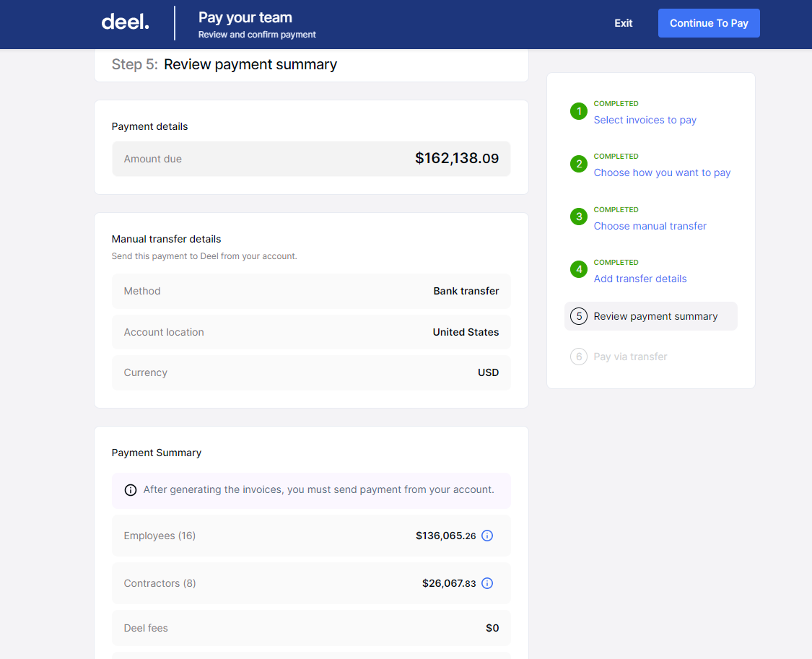Click the green completed checkmark for step 1
The image size is (812, 659).
578,111
